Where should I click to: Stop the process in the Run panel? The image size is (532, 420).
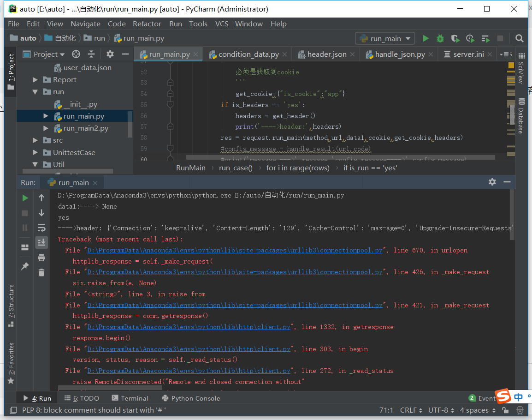(25, 213)
